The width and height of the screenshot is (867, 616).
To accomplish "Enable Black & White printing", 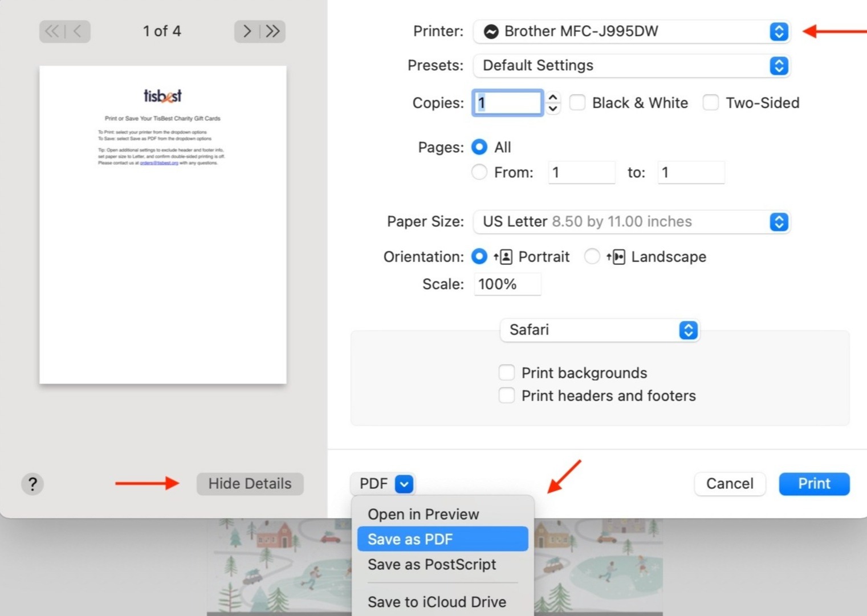I will (x=577, y=103).
